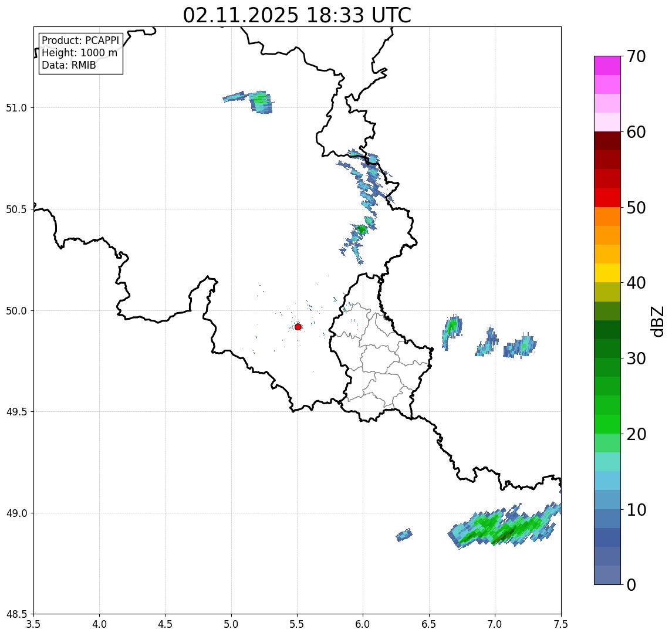Select the colorbar tick label 0
The width and height of the screenshot is (672, 636).
pos(632,584)
